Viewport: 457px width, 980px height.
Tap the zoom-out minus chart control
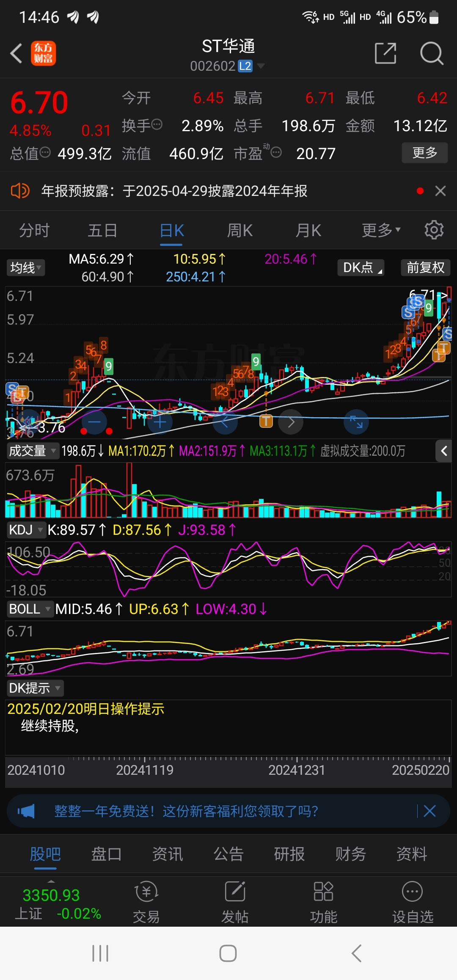pos(94,422)
